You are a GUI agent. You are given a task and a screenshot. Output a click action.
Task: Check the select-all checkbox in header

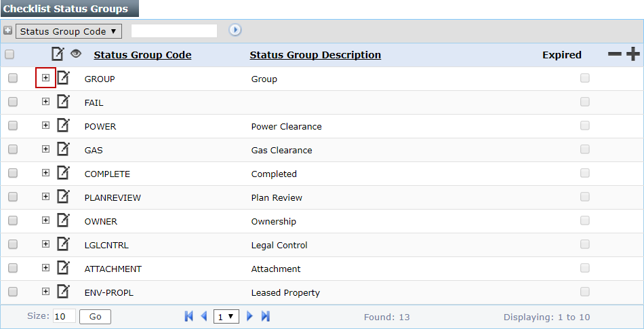[x=9, y=54]
